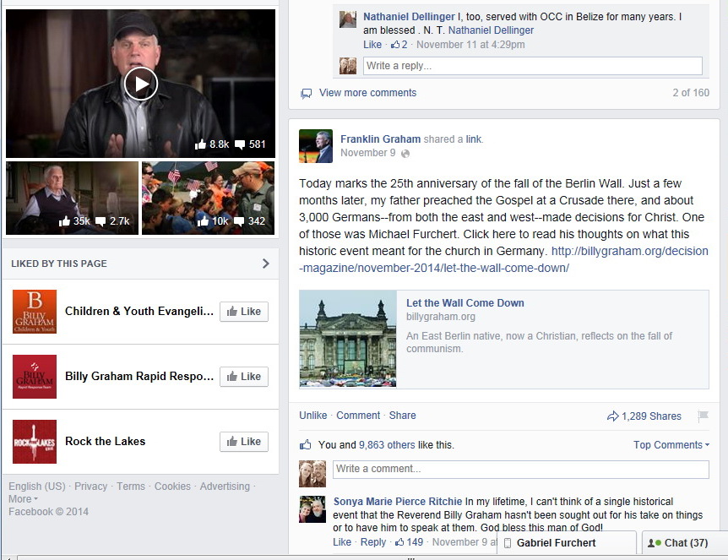Viewport: 728px width, 560px height.
Task: Click the report flag icon on post
Action: click(703, 416)
